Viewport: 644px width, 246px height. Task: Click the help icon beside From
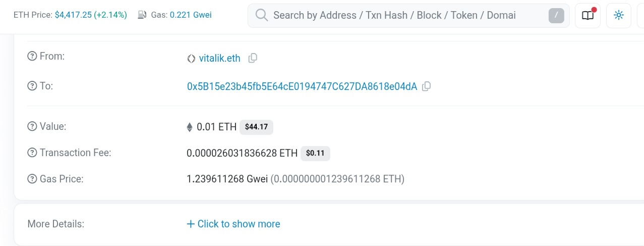(x=32, y=57)
